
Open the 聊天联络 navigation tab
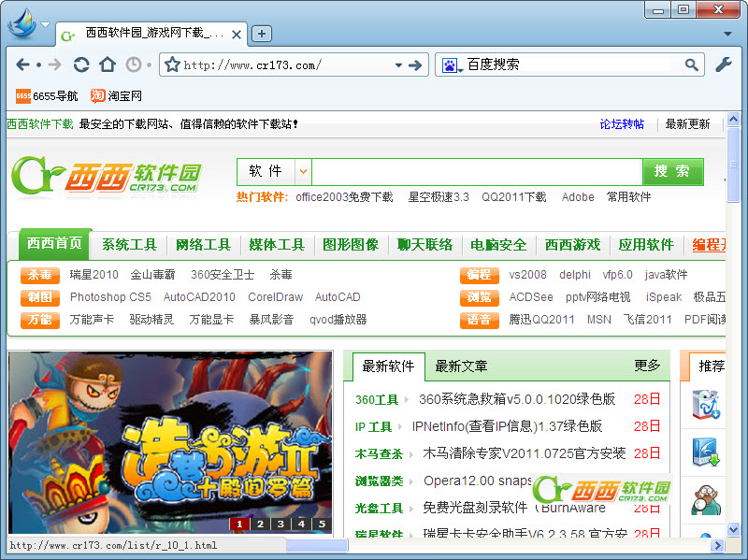tap(424, 245)
